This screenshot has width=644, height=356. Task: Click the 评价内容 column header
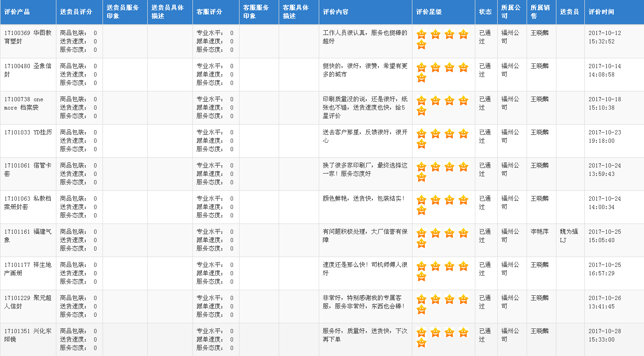coord(336,12)
